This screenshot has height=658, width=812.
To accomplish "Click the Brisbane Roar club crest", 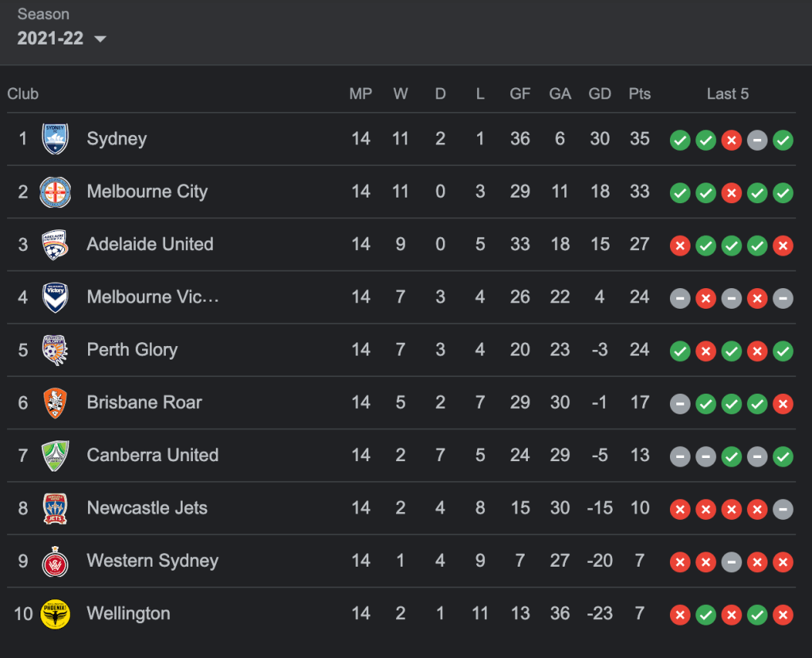I will click(x=56, y=403).
